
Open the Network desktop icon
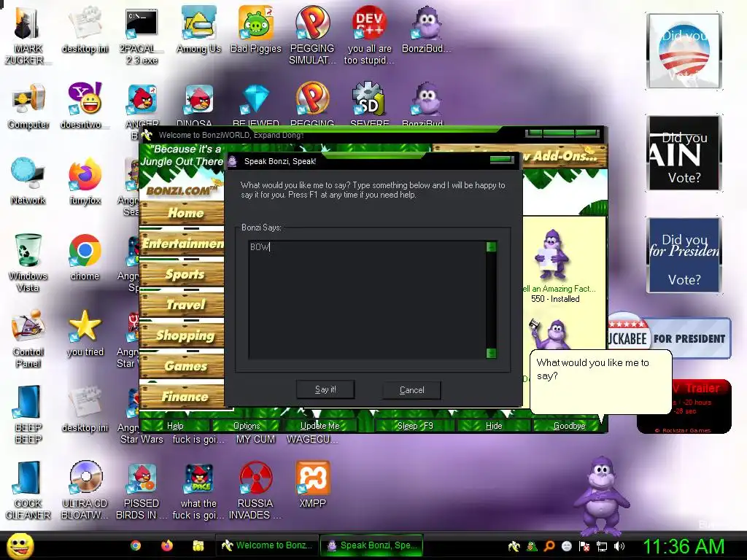coord(28,181)
